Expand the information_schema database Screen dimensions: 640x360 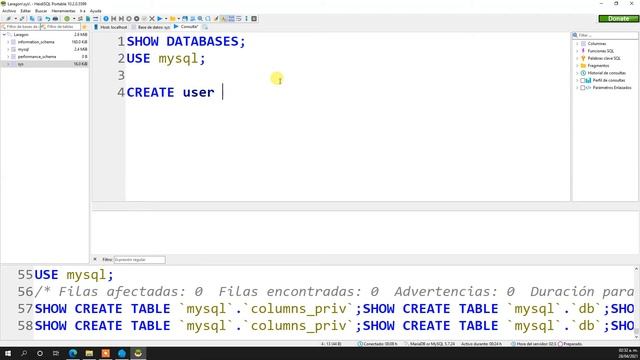[x=8, y=42]
